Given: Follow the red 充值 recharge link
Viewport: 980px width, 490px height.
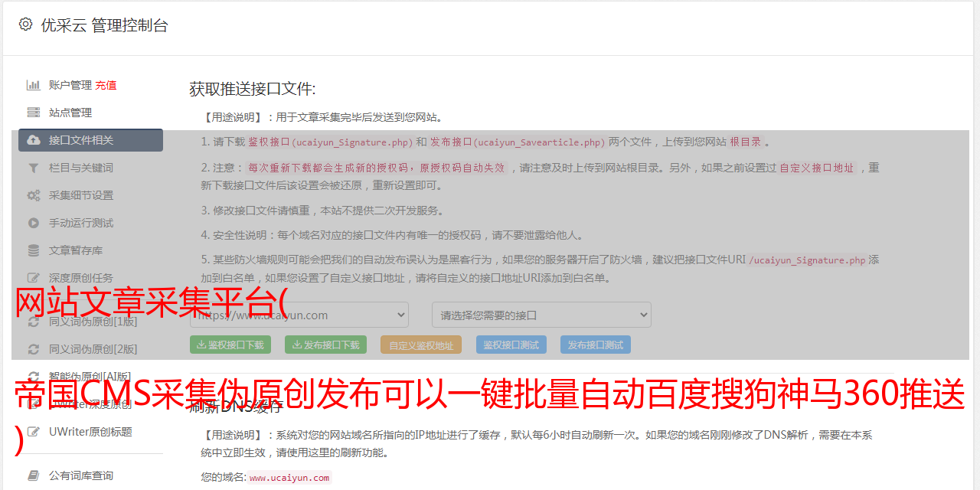Looking at the screenshot, I should click(106, 85).
